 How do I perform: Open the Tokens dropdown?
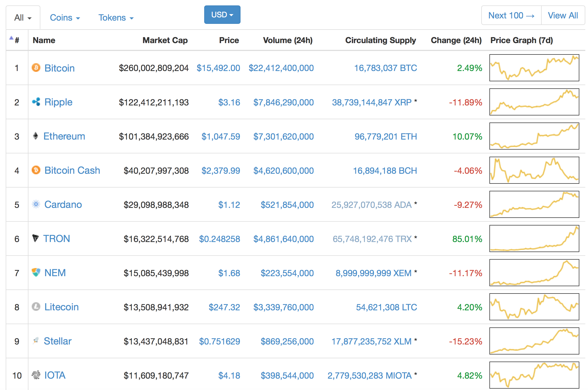pyautogui.click(x=116, y=17)
